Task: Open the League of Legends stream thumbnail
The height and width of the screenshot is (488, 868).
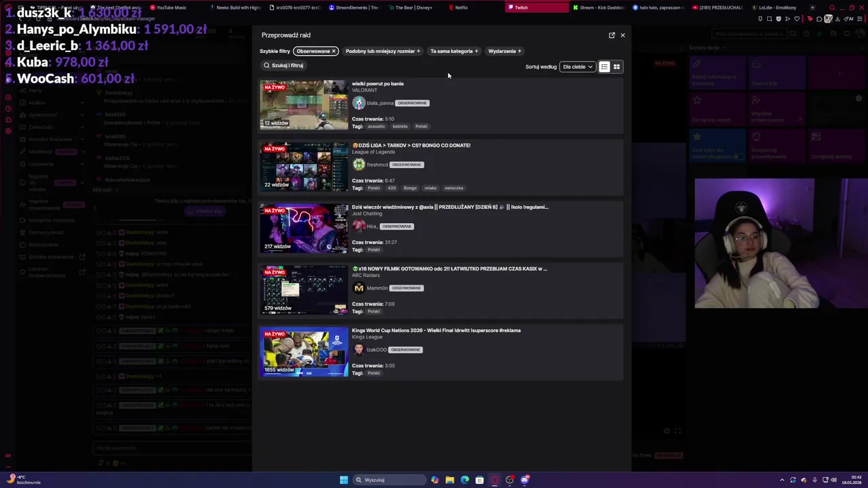Action: click(x=304, y=167)
